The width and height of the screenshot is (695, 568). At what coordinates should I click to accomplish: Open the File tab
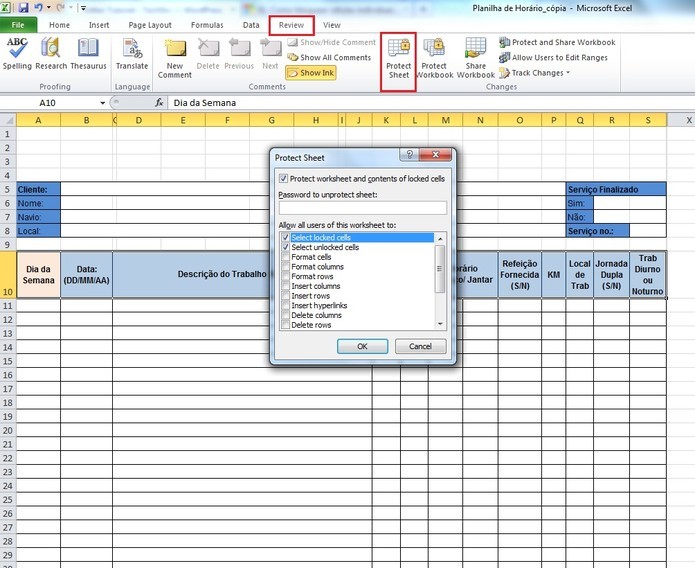click(18, 25)
